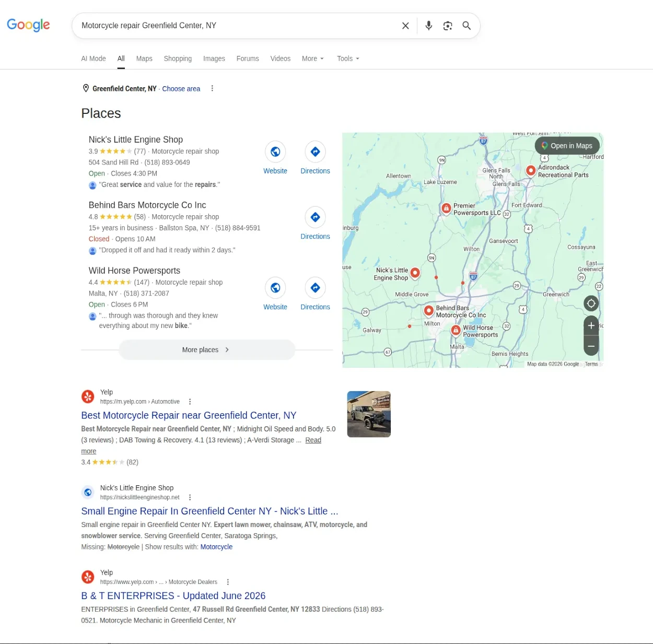
Task: Open more options for nickslittleengineshop.net result
Action: [x=190, y=497]
